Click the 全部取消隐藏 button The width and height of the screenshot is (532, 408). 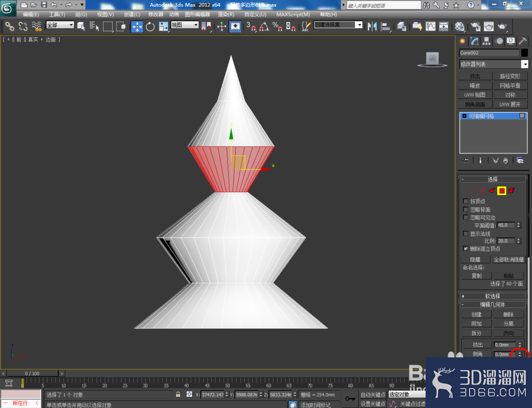tap(509, 259)
